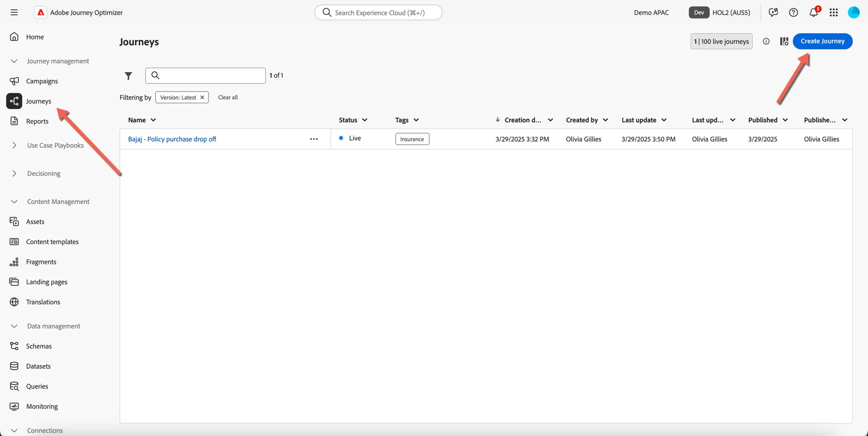The width and height of the screenshot is (868, 436).
Task: Open more actions for Bajaj journey
Action: [x=314, y=139]
